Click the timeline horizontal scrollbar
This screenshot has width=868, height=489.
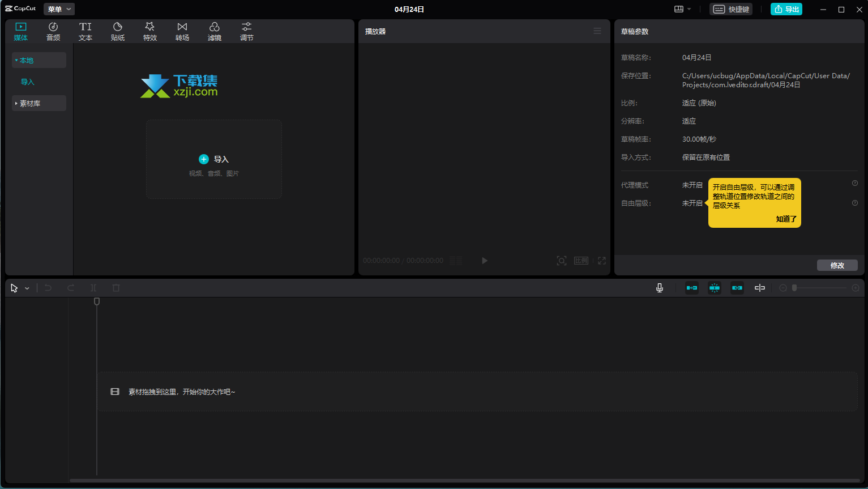464,481
